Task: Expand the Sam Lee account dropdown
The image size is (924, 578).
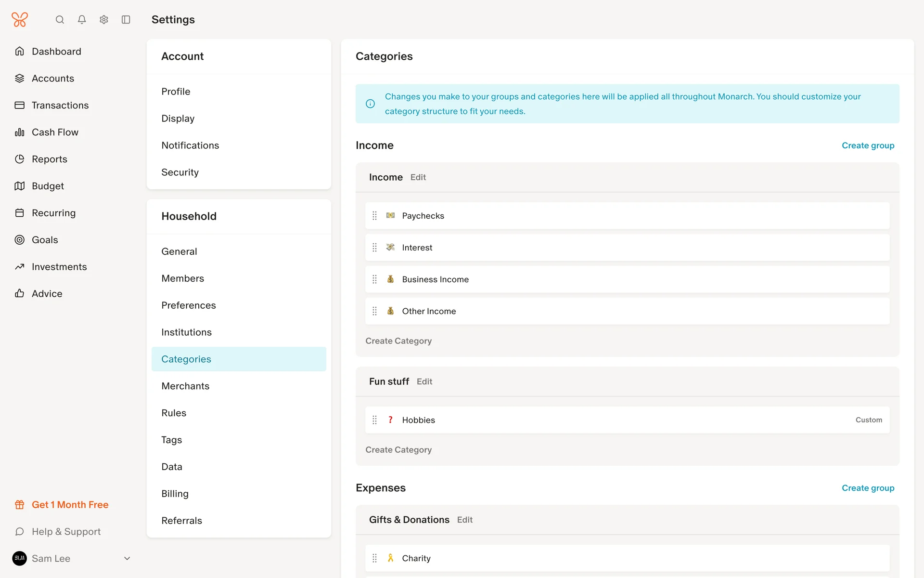Action: 127,558
